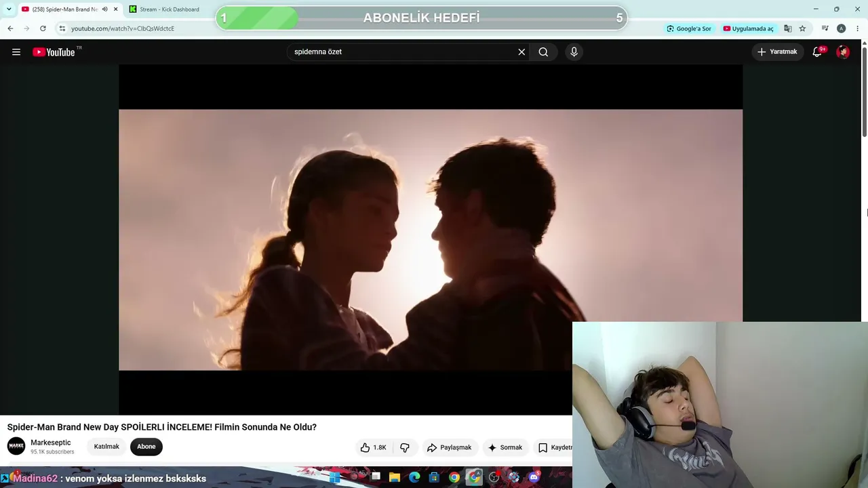Reload the page with the refresh icon
The image size is (868, 488).
[43, 28]
